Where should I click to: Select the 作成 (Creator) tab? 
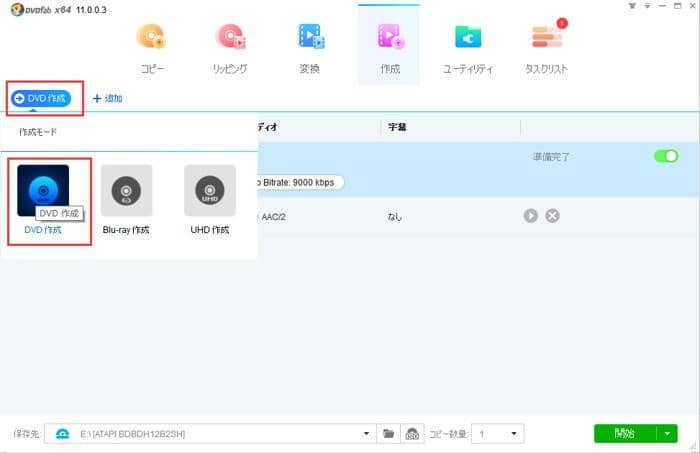click(x=388, y=46)
